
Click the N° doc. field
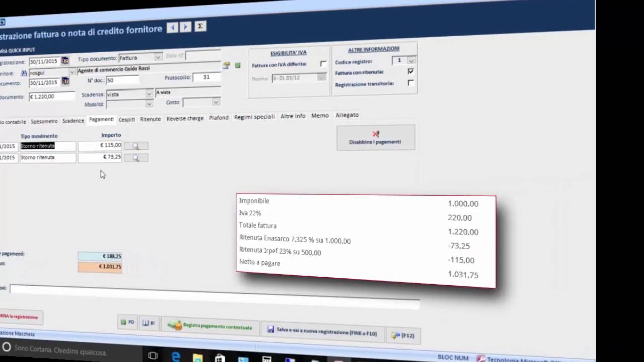(122, 80)
